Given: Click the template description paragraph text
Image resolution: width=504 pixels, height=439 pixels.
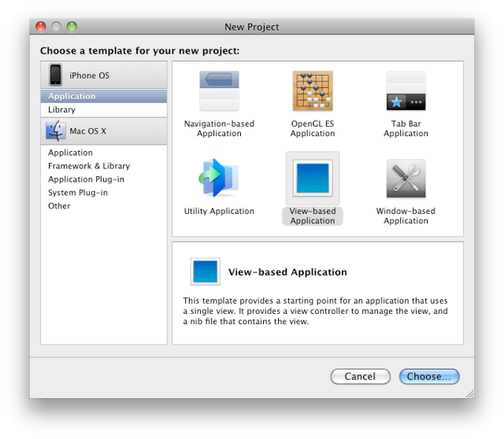Looking at the screenshot, I should [x=315, y=311].
